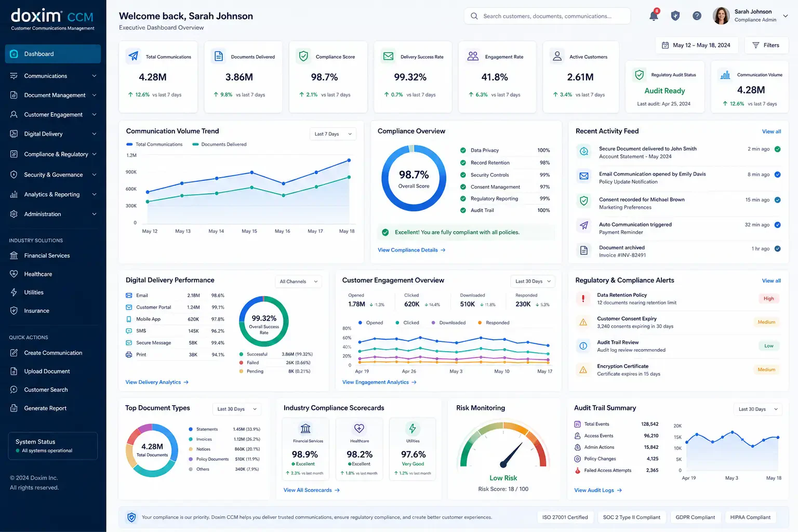Screen dimensions: 798x532
Task: Follow View All Scorecards link
Action: 312,490
